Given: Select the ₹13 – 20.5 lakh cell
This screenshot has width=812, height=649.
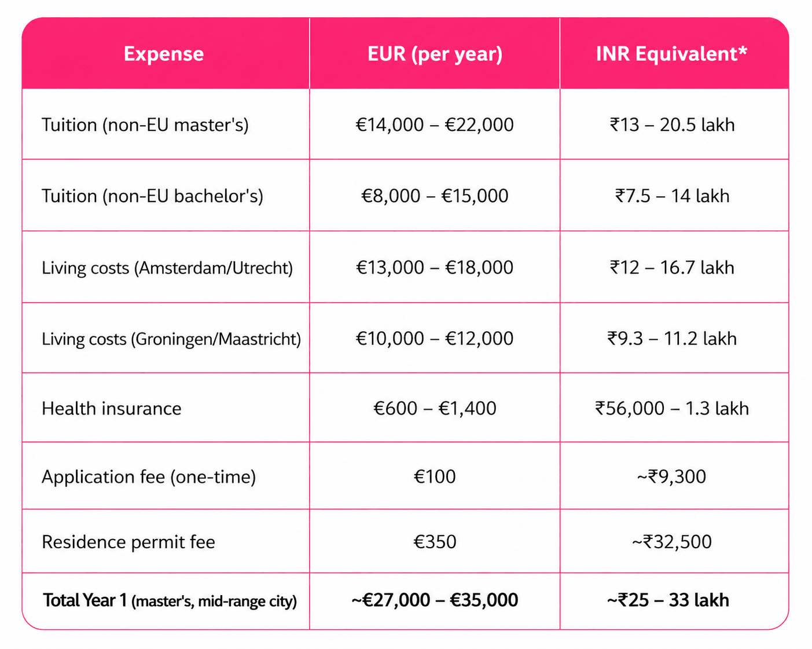Looking at the screenshot, I should 672,125.
